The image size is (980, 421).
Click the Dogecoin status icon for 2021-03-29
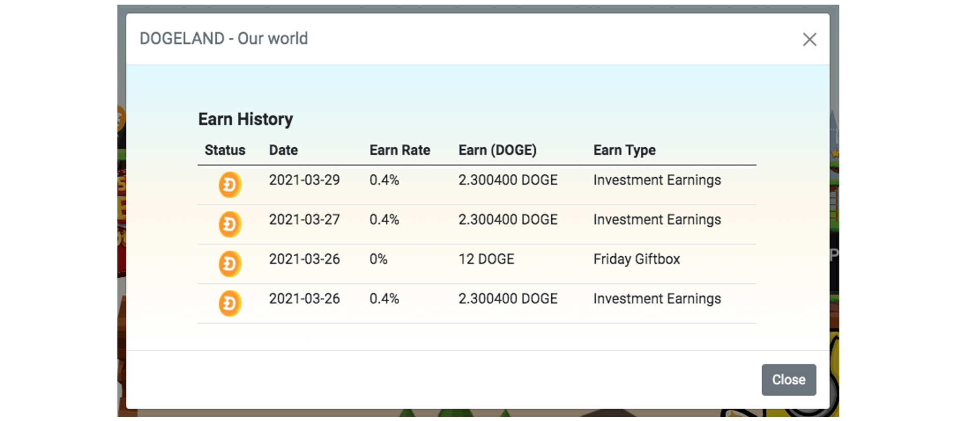pos(230,185)
